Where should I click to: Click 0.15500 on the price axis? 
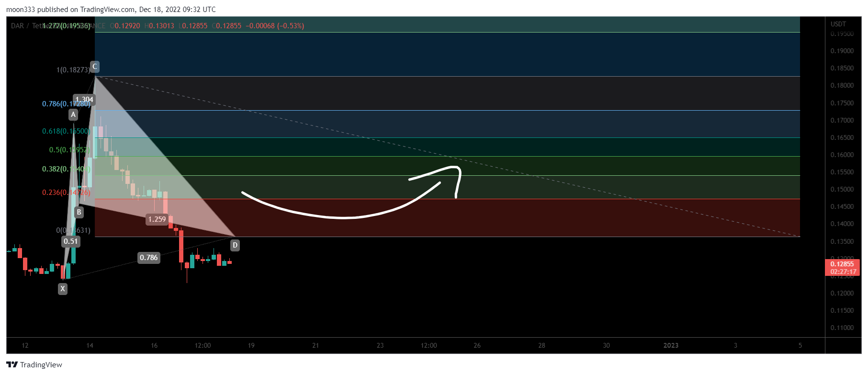(842, 172)
